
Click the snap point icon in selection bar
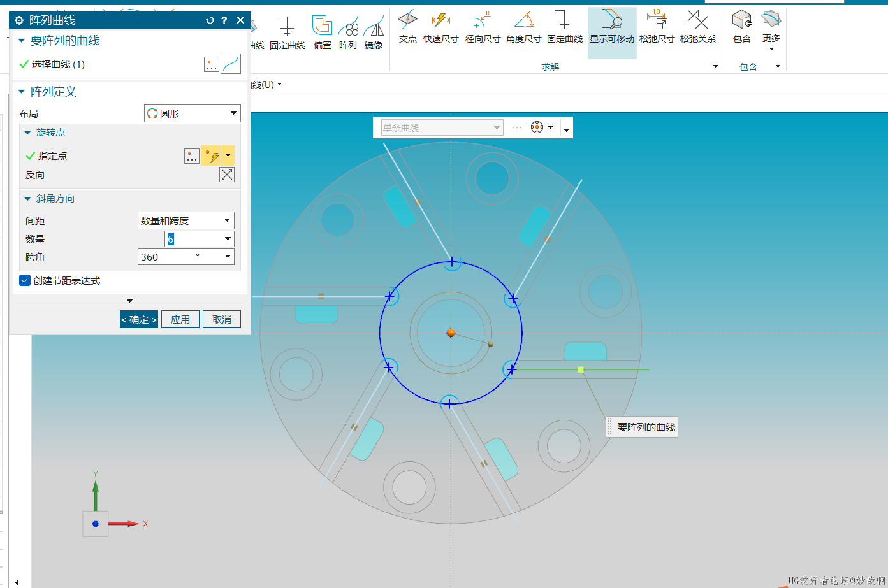[x=537, y=127]
